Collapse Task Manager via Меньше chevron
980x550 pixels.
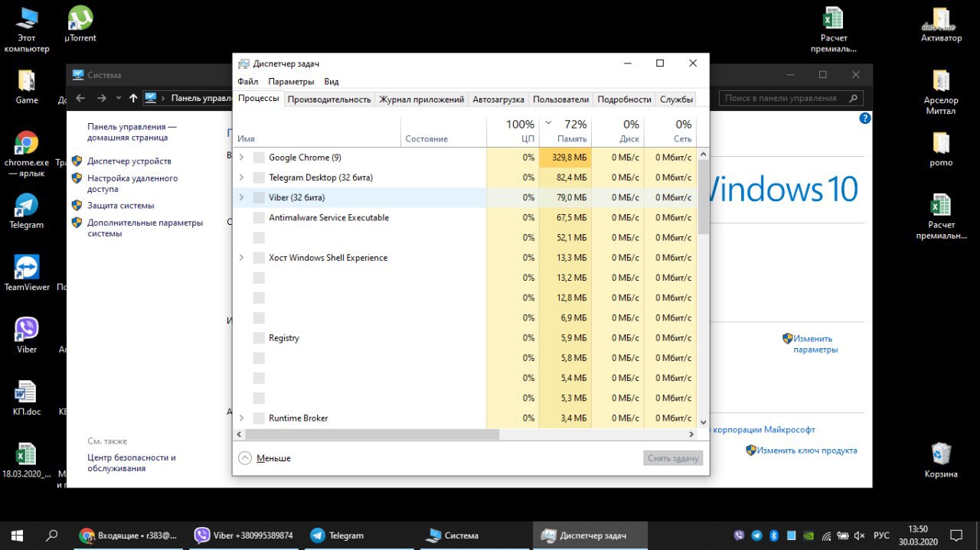coord(245,458)
